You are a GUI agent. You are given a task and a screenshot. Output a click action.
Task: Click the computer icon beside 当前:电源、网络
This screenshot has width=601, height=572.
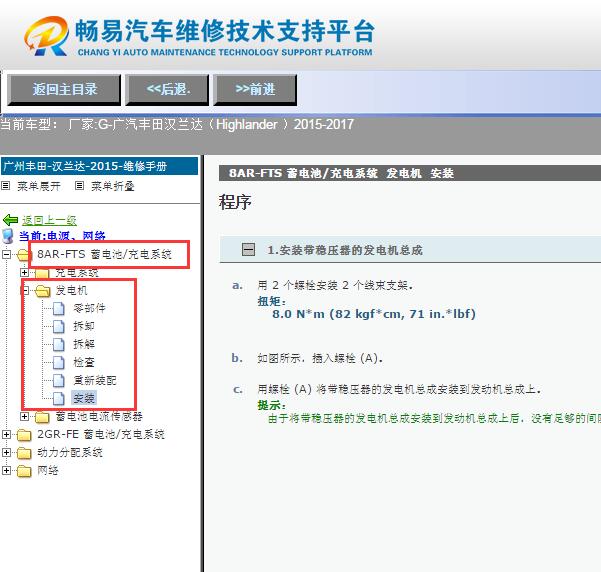point(8,236)
